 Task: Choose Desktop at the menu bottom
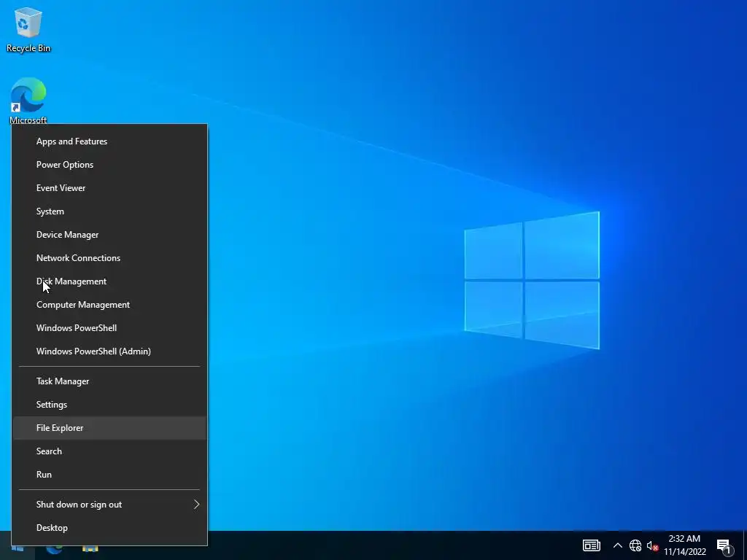coord(109,528)
